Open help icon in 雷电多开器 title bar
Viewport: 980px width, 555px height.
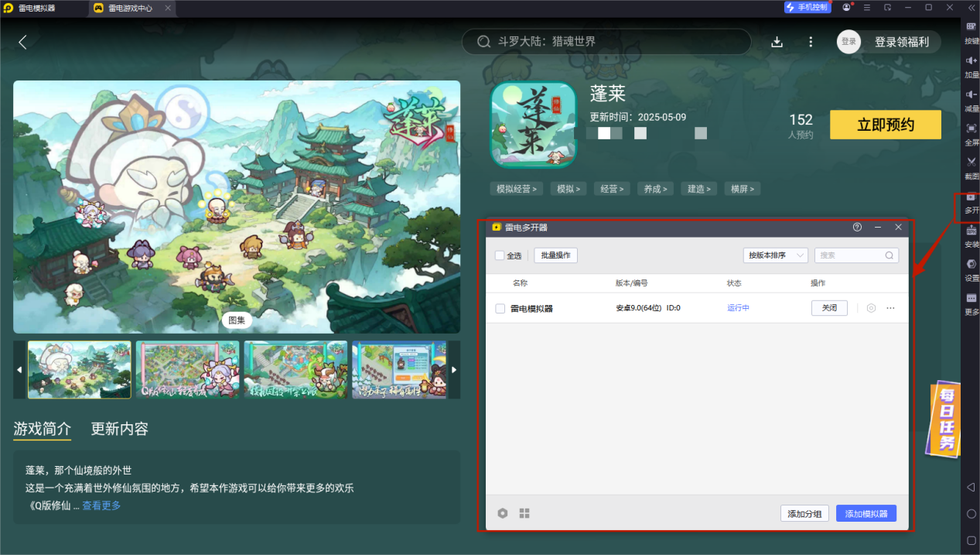click(x=857, y=228)
